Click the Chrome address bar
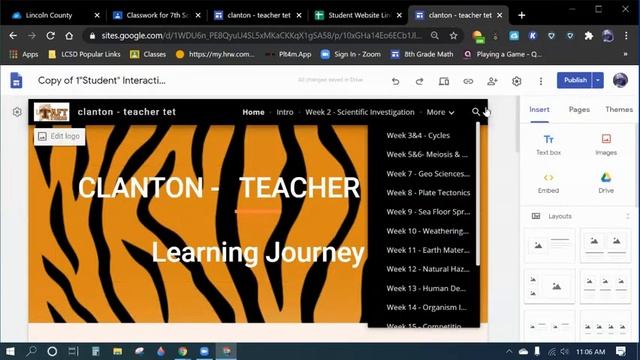 261,36
